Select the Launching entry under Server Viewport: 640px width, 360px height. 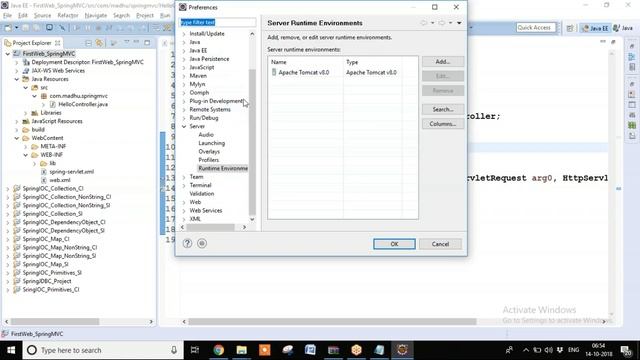click(x=211, y=143)
